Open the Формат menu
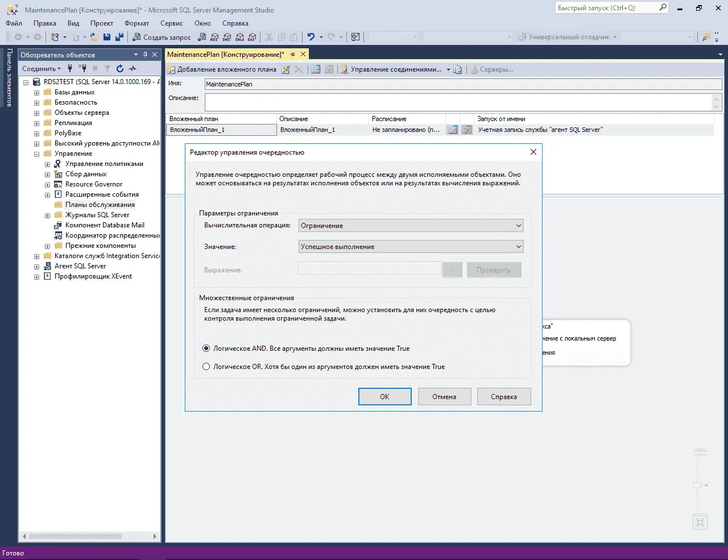The image size is (728, 560). tap(136, 23)
